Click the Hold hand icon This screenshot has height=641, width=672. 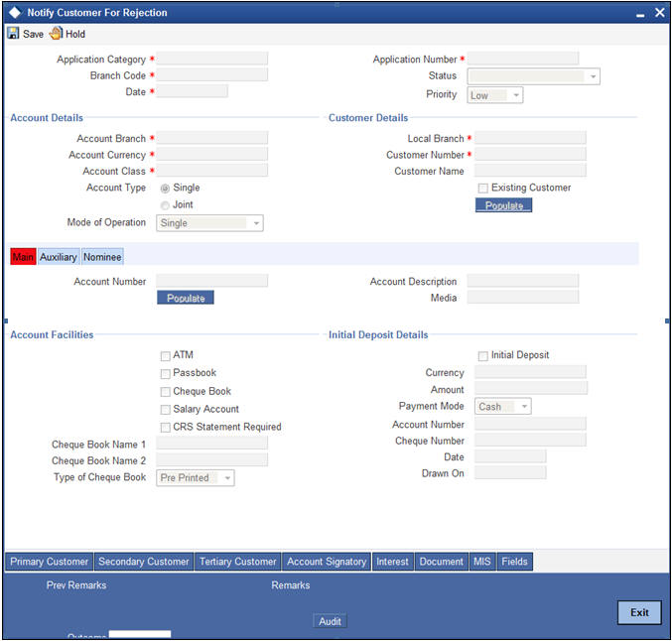click(x=56, y=34)
